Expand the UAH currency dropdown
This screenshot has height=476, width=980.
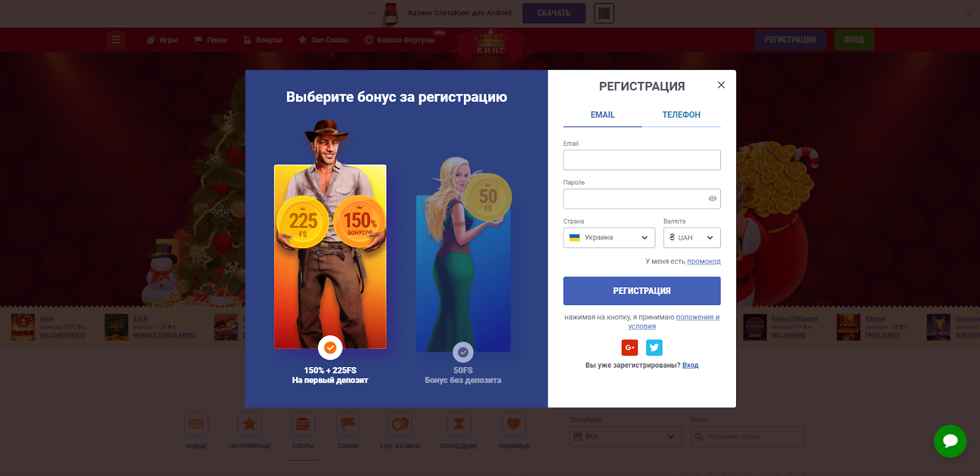[x=692, y=238]
